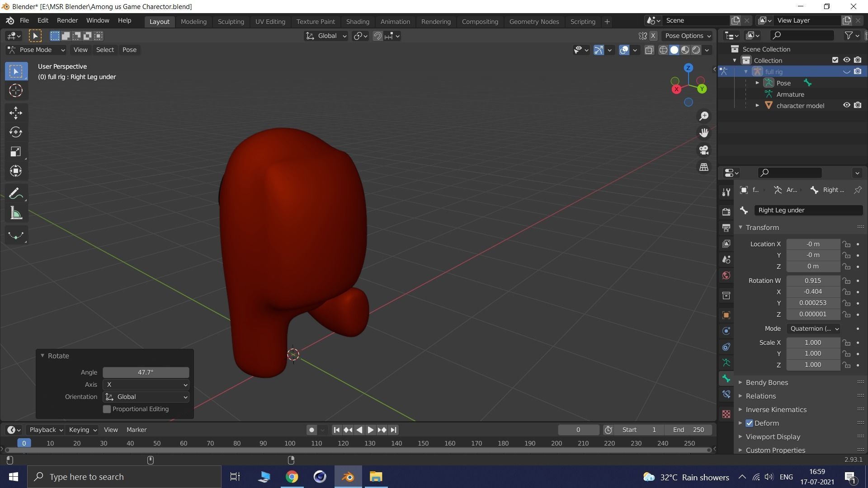Play animation forward button

click(x=370, y=430)
